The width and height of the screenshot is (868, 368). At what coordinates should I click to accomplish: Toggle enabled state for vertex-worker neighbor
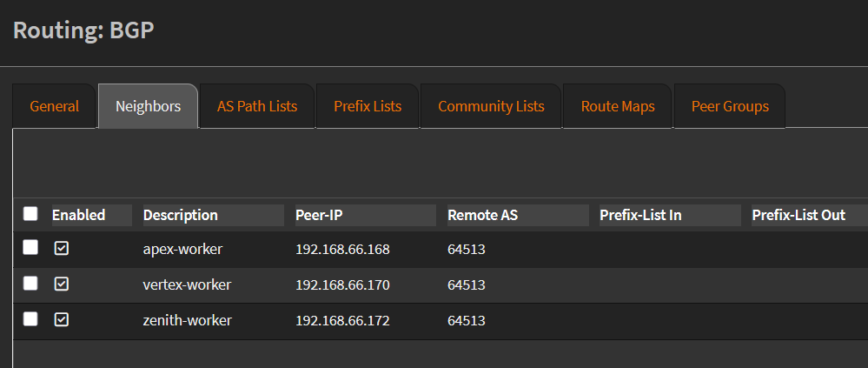click(x=62, y=284)
